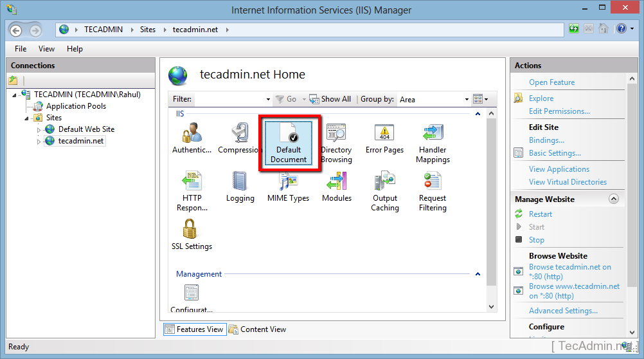The image size is (644, 359).
Task: Click the forward navigation arrow
Action: 35,30
